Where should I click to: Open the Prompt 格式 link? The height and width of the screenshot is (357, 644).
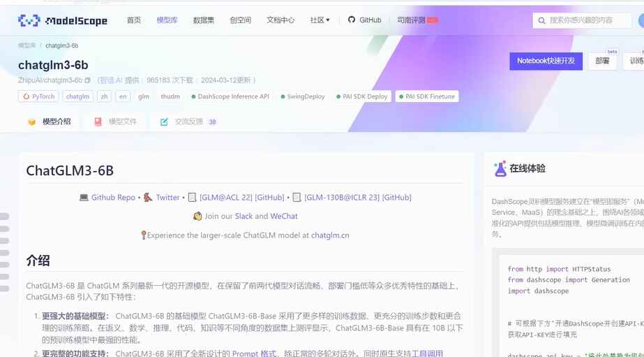[x=254, y=354]
